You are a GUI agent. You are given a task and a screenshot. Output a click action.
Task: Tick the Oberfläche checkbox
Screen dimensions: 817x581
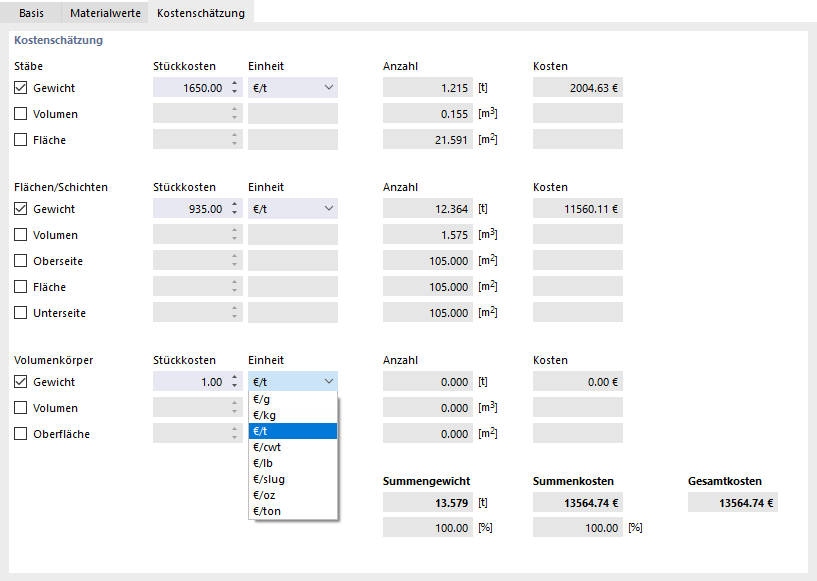[x=20, y=434]
